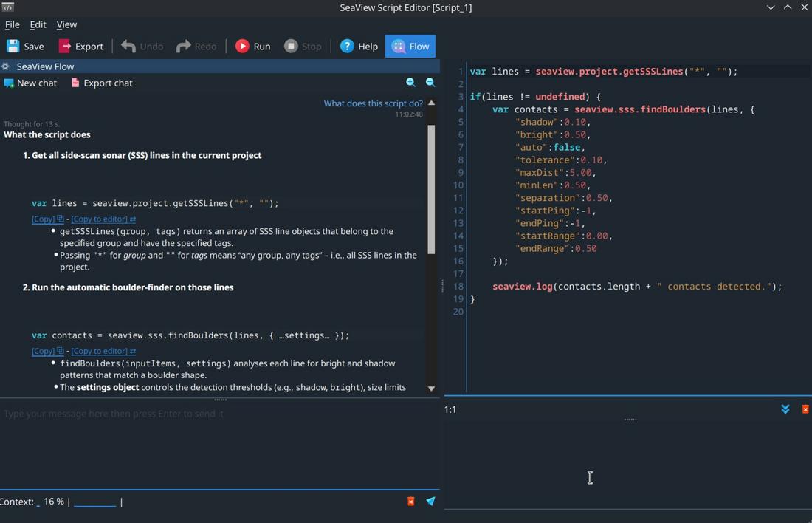Screen dimensions: 812x523
Task: Click the Save toolbar button
Action: point(25,46)
